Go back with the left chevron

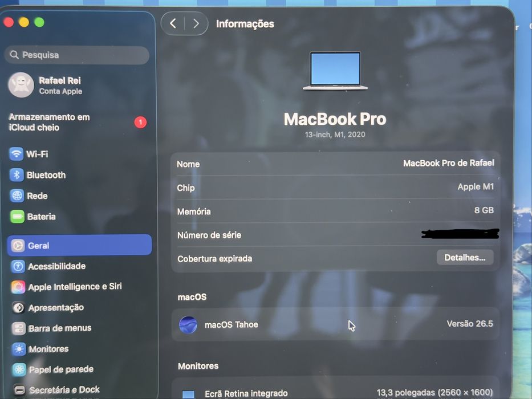click(x=173, y=23)
